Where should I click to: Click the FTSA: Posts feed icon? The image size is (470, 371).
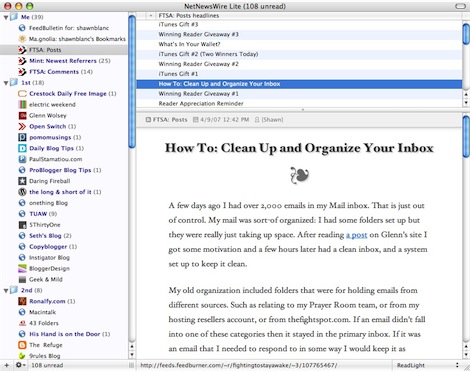[22, 50]
